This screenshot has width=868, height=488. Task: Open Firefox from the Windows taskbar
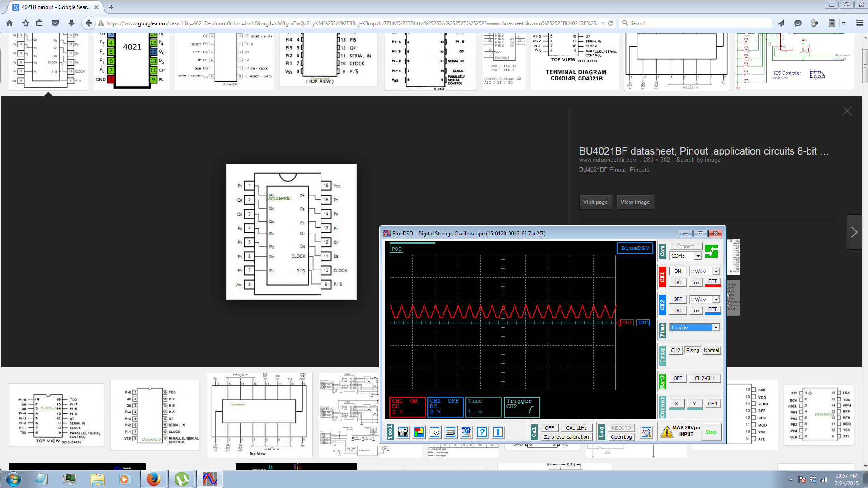(x=154, y=479)
